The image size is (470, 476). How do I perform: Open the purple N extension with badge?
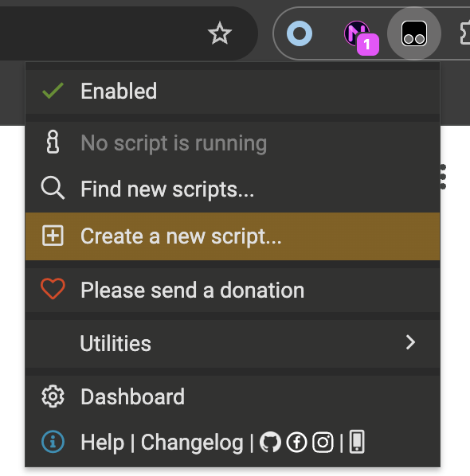[x=361, y=37]
